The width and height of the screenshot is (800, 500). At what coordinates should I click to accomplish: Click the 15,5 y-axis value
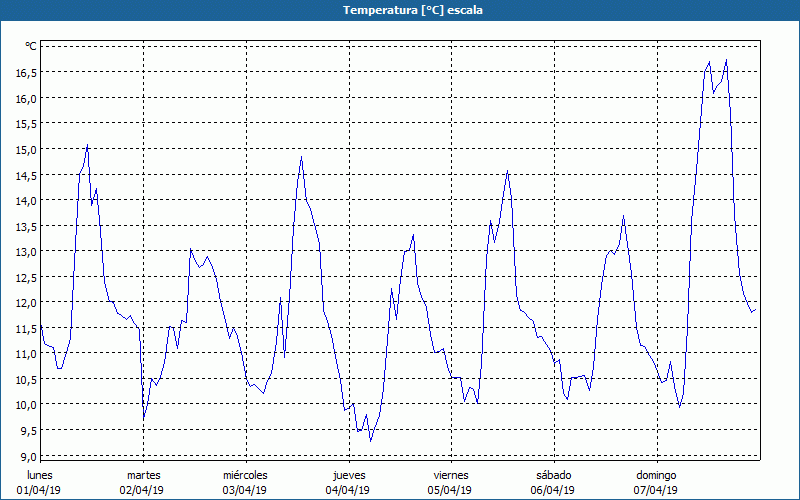point(26,123)
